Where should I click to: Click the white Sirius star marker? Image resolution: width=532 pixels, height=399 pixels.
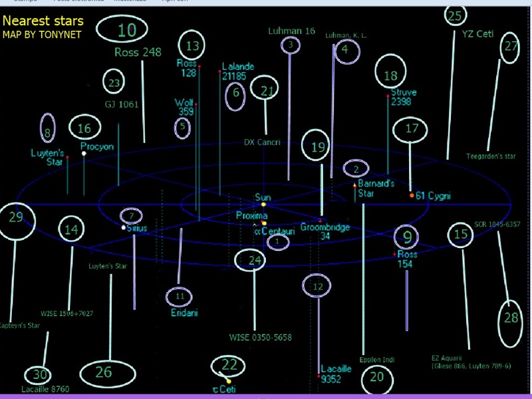point(124,227)
